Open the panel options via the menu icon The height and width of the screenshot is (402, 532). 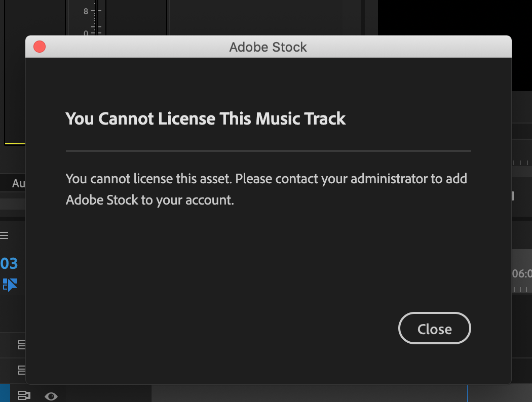(x=4, y=235)
